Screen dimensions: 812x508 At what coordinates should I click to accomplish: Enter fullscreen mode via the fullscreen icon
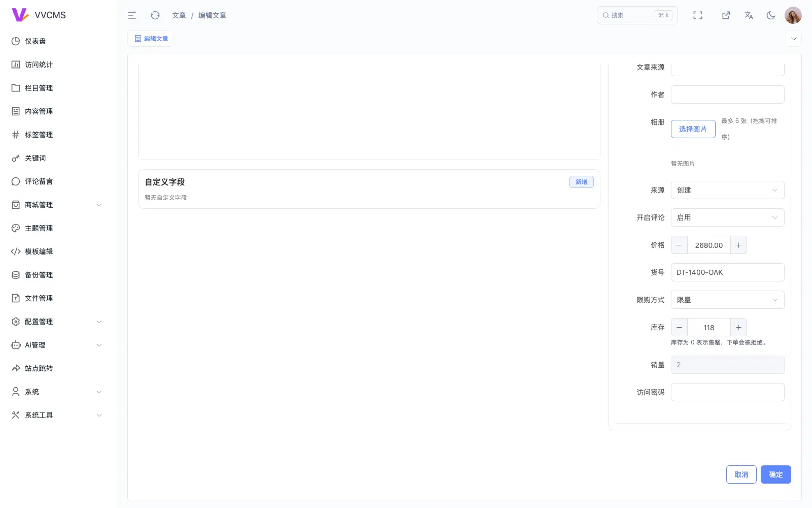(698, 15)
